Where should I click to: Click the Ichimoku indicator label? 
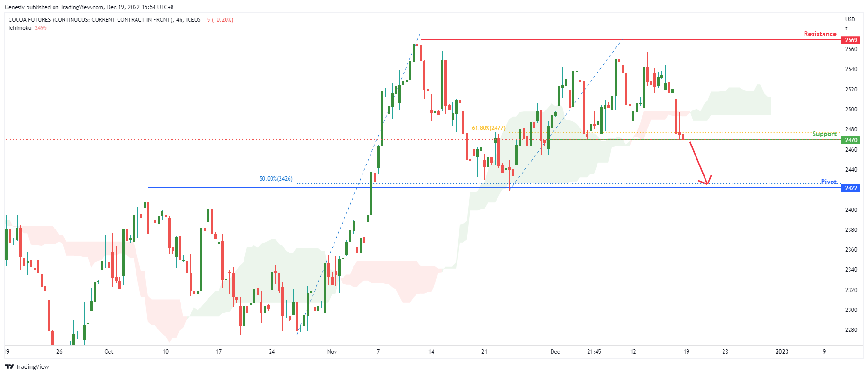pyautogui.click(x=20, y=28)
